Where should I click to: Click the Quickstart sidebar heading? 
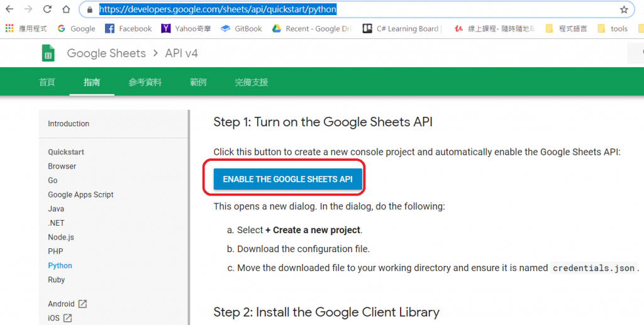click(x=66, y=152)
